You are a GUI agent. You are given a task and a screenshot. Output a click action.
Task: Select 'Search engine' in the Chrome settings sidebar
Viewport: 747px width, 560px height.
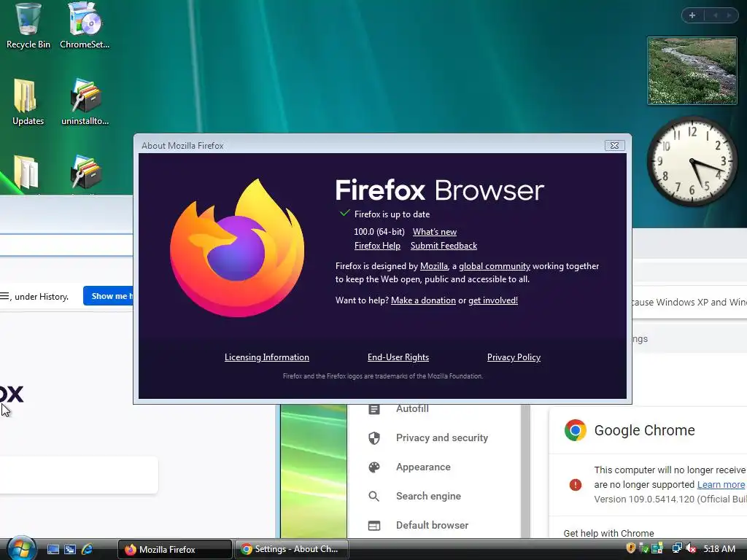[428, 496]
